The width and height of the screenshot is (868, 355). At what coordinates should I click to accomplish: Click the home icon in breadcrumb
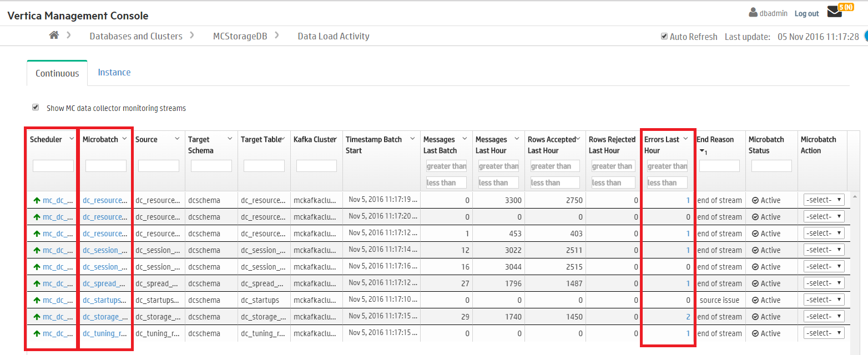point(54,35)
